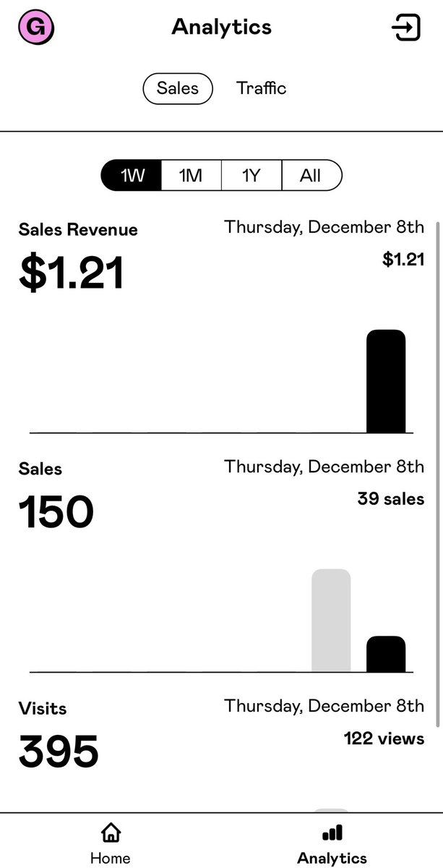Select the Sales pill tab
This screenshot has width=443, height=868.
click(178, 88)
